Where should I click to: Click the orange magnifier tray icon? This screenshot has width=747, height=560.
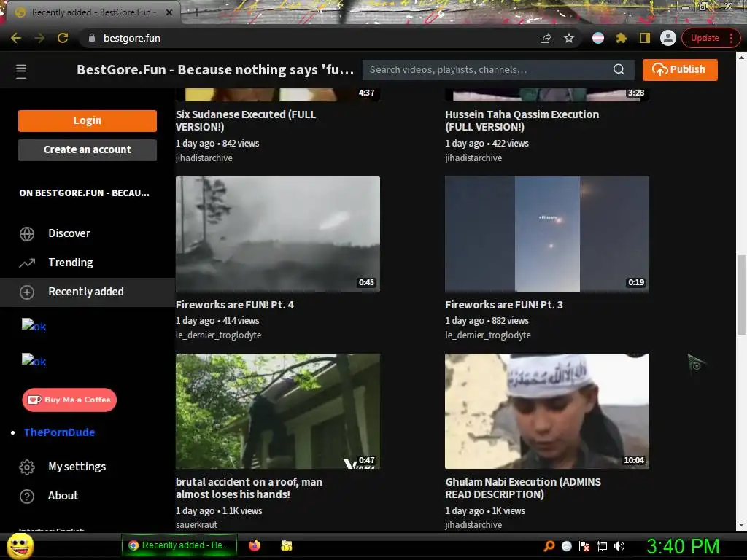click(549, 546)
